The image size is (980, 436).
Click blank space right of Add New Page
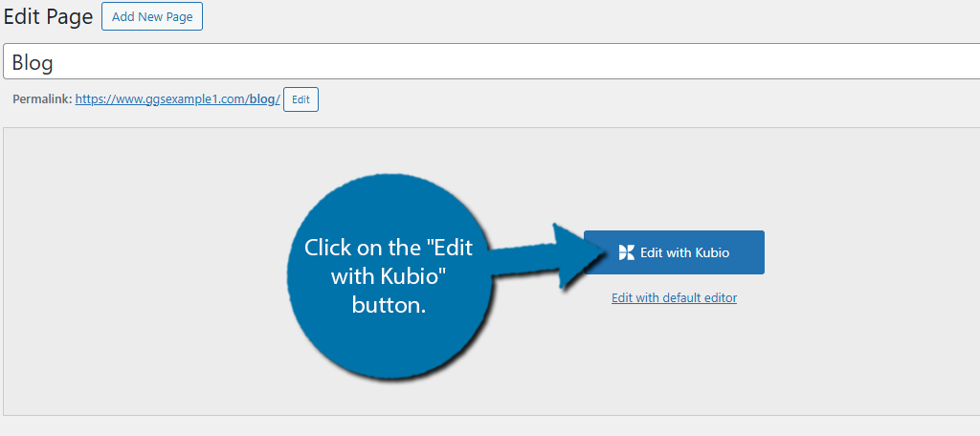tap(563, 17)
